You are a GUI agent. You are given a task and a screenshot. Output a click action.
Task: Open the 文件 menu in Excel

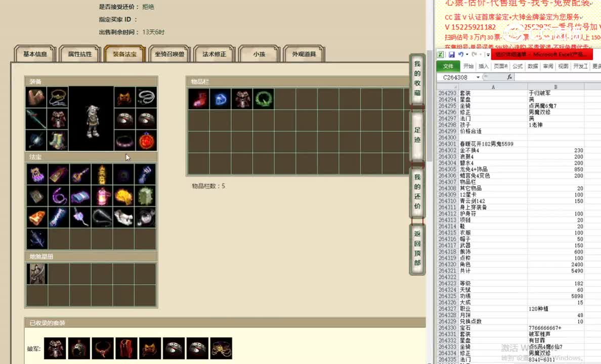click(x=448, y=66)
